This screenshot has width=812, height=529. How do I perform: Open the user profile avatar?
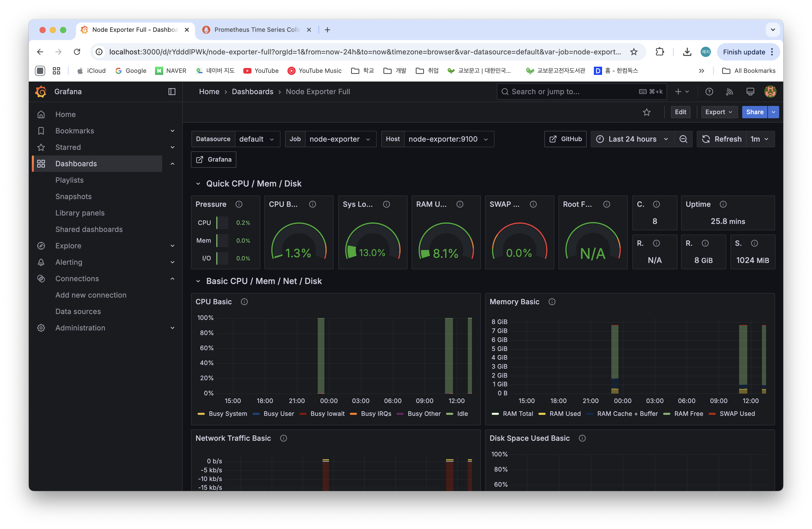click(770, 91)
